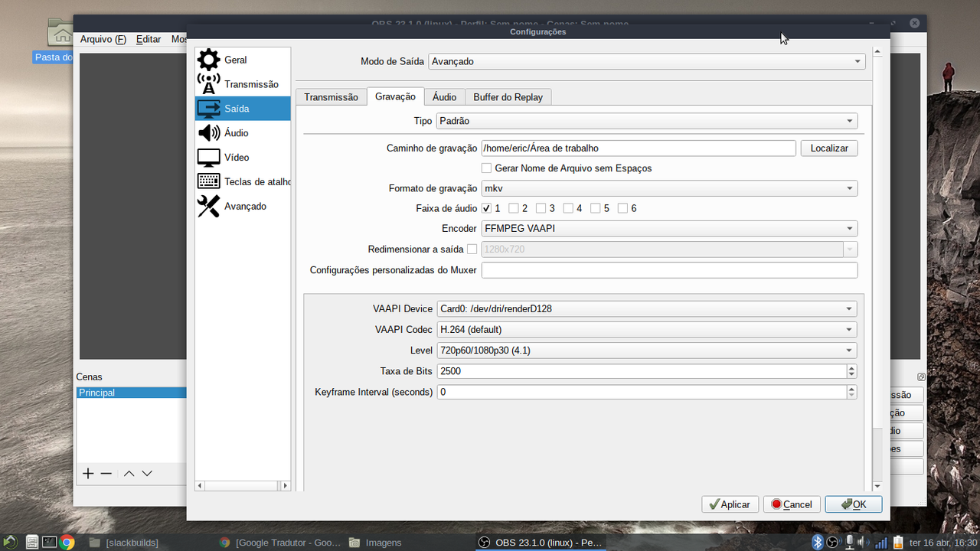This screenshot has height=551, width=980.
Task: Open the system menu in the taskbar
Action: tap(11, 543)
